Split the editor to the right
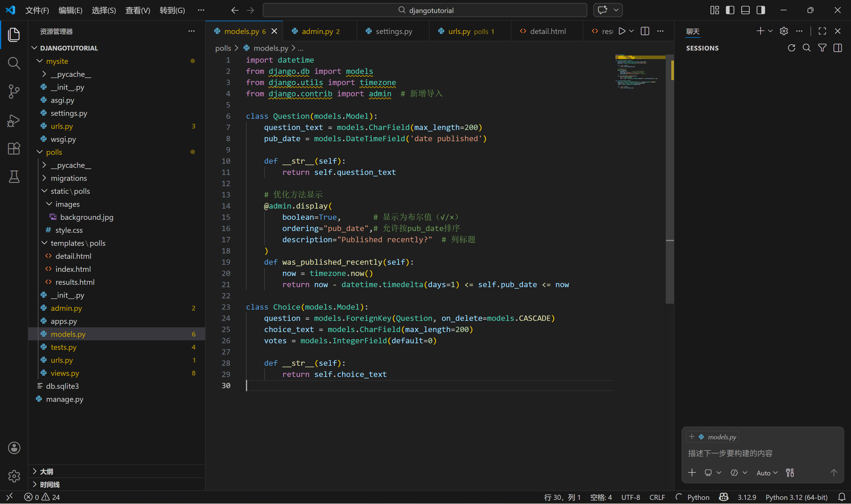 [645, 31]
